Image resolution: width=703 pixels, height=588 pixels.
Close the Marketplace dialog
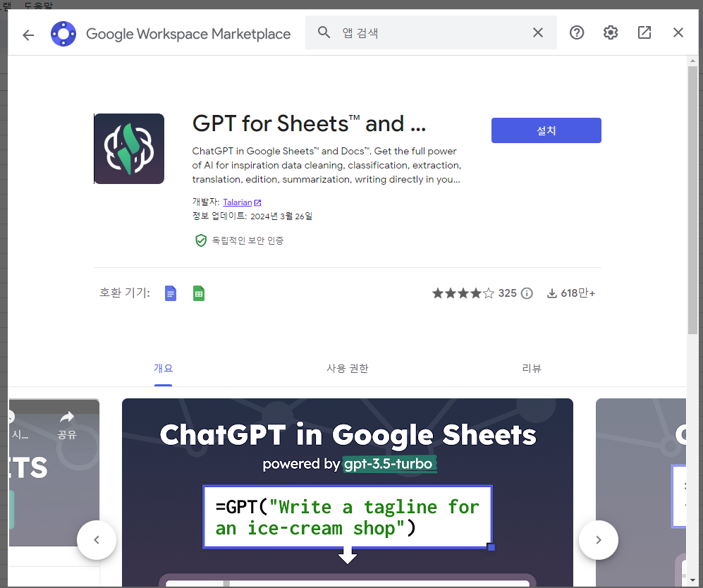coord(678,32)
